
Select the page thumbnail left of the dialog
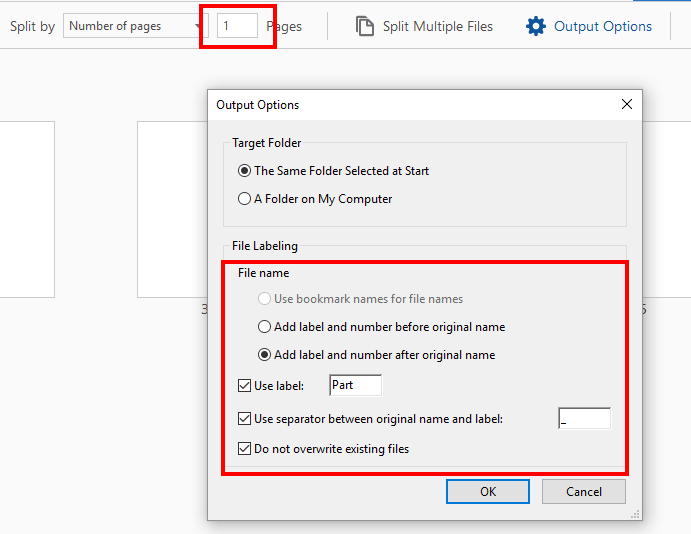[x=170, y=210]
